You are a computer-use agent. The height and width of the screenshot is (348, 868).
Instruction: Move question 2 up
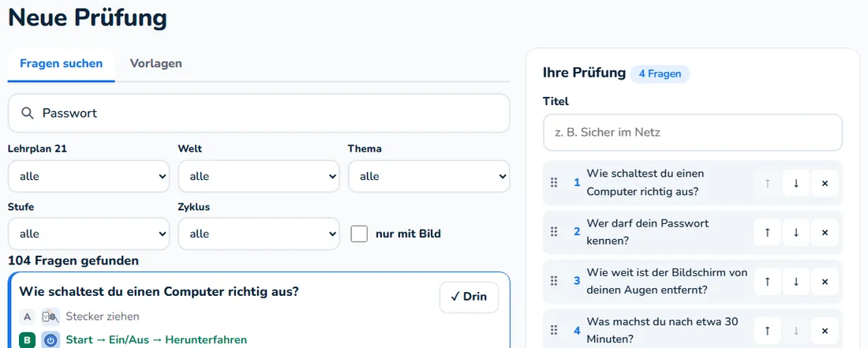tap(767, 232)
